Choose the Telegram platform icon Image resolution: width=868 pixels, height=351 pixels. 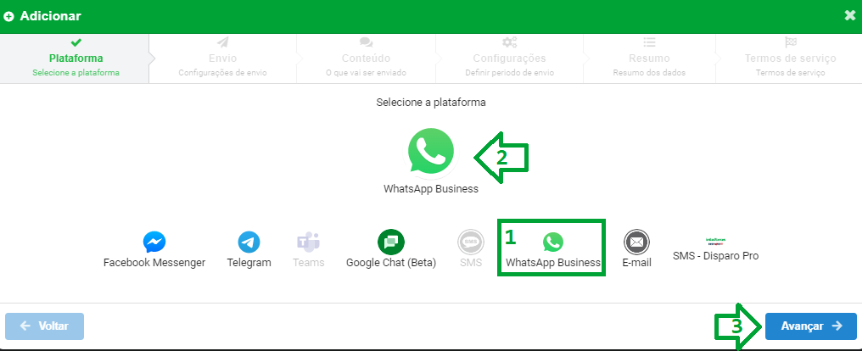249,242
